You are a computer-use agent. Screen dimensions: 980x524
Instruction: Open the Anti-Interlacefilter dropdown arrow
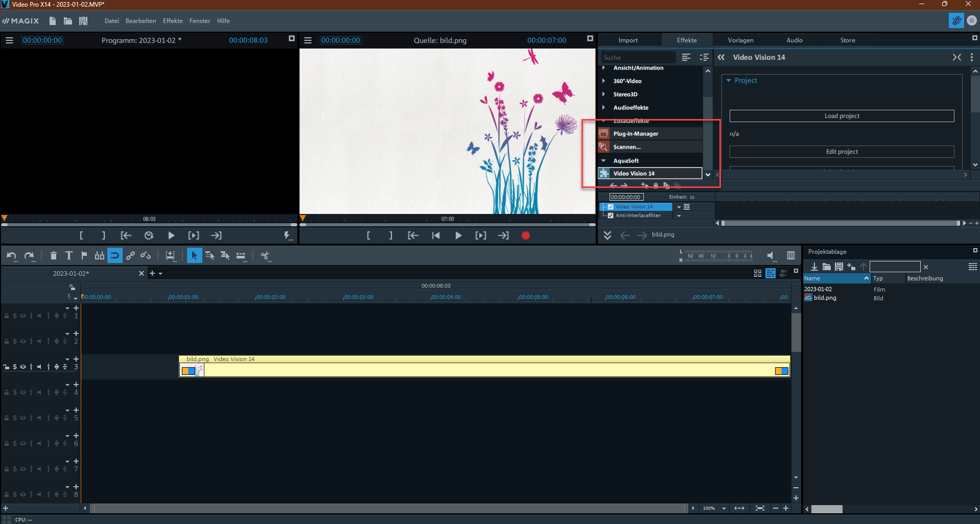679,216
